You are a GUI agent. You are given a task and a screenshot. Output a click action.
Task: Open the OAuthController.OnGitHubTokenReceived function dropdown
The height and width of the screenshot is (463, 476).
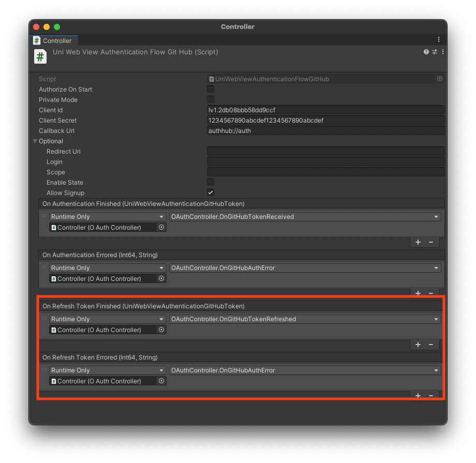(x=305, y=217)
